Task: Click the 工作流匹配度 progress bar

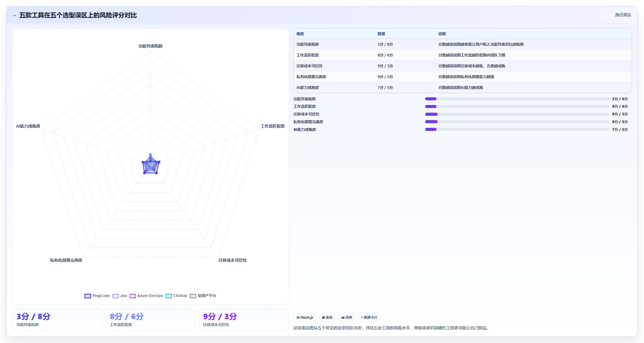Action: 517,107
